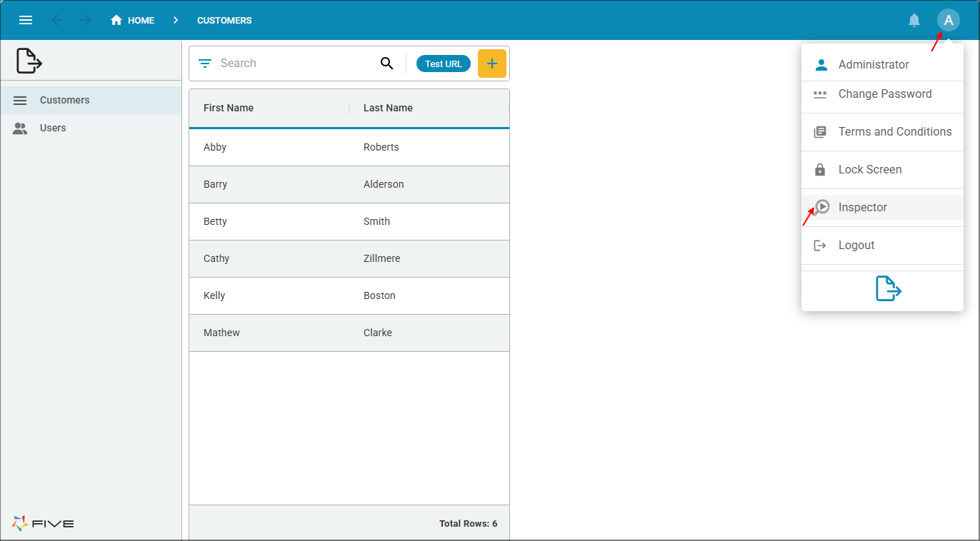Open the hamburger navigation menu
This screenshot has width=980, height=541.
(26, 20)
